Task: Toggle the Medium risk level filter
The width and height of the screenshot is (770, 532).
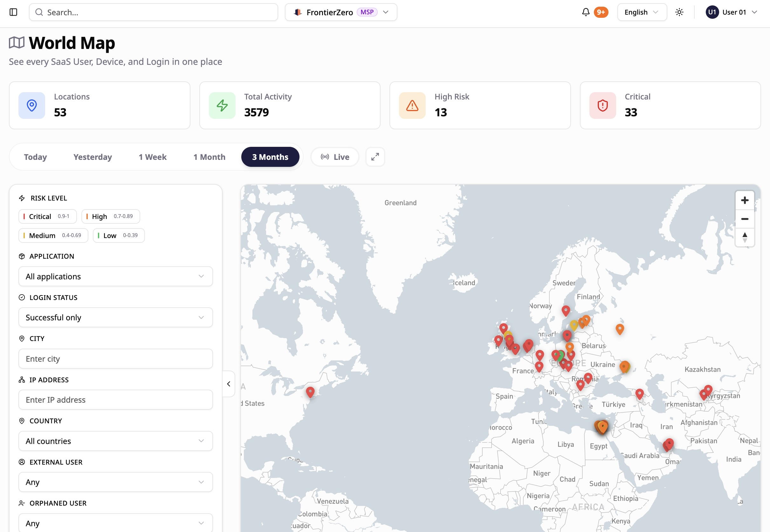Action: [53, 235]
